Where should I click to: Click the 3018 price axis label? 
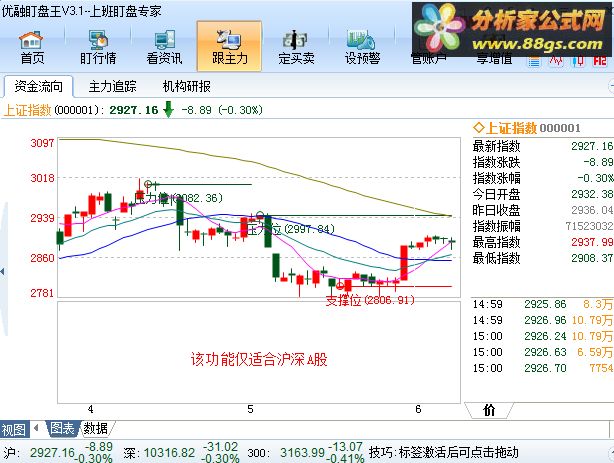coord(42,178)
